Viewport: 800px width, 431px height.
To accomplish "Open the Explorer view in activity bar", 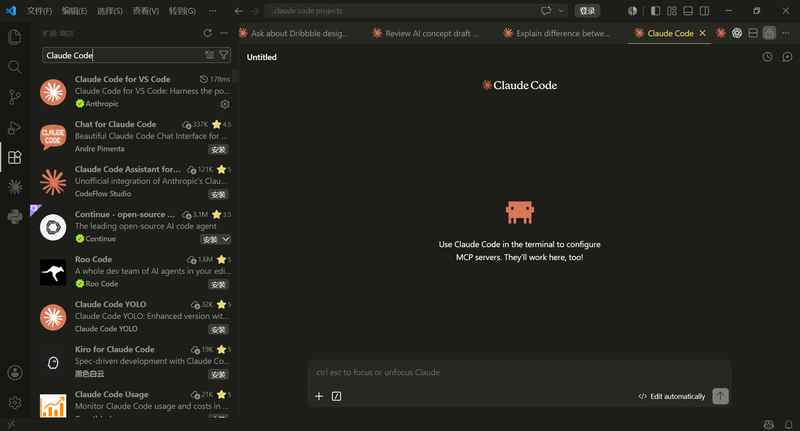I will tap(15, 37).
